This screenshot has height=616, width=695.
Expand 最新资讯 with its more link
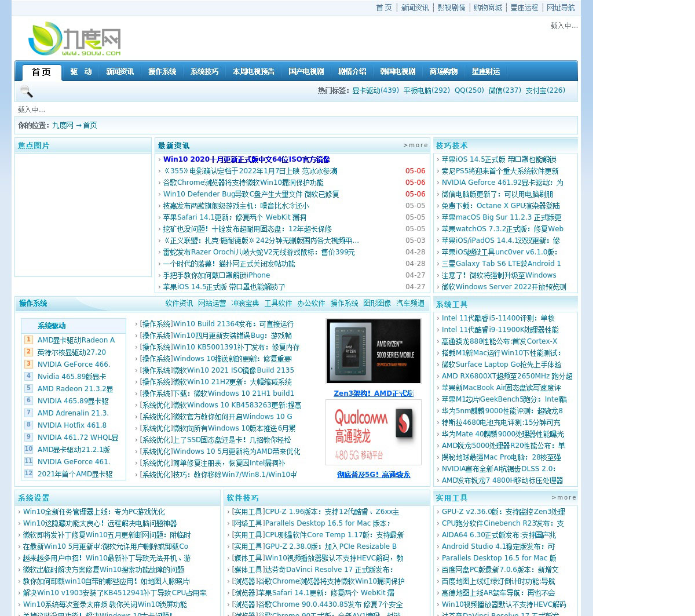click(x=415, y=145)
